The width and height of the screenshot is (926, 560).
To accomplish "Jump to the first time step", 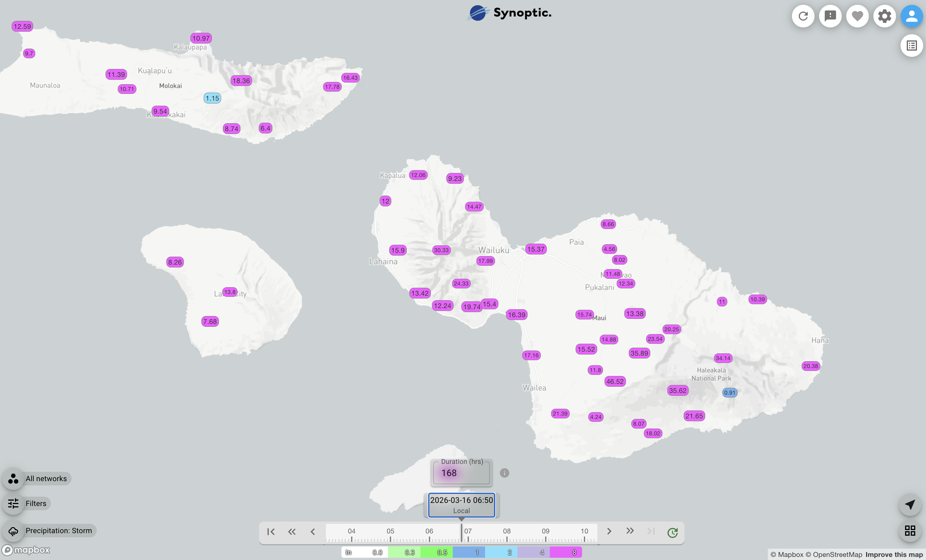I will pos(271,531).
